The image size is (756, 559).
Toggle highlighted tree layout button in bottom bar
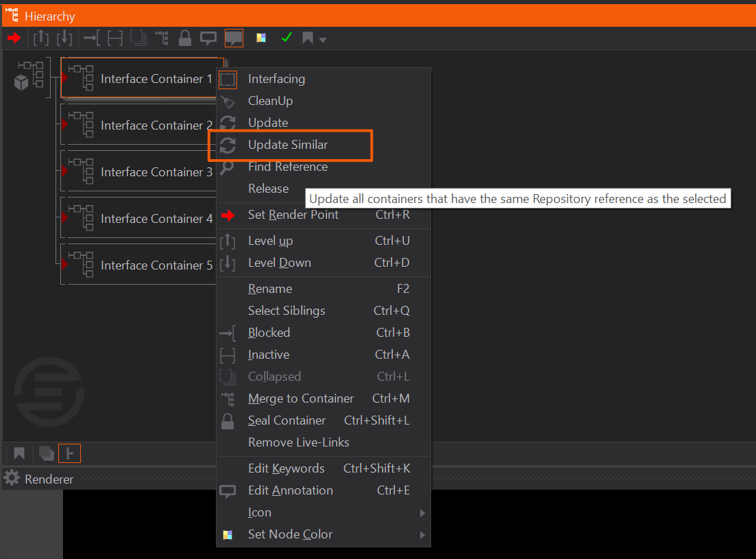click(x=69, y=453)
